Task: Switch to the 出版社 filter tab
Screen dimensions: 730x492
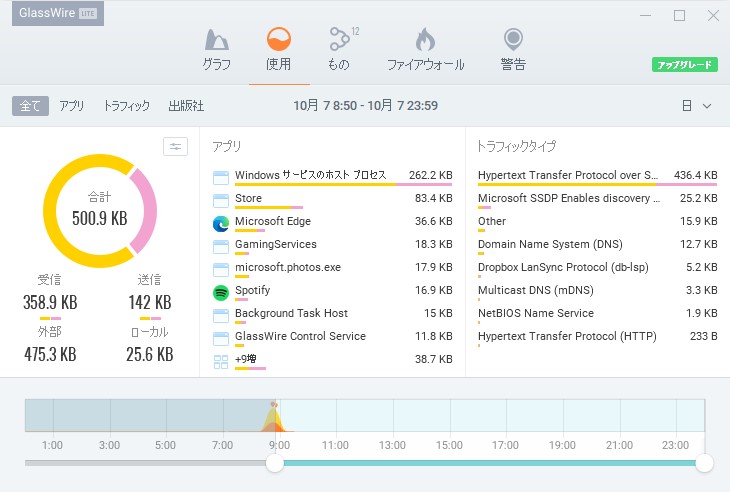Action: click(x=186, y=106)
